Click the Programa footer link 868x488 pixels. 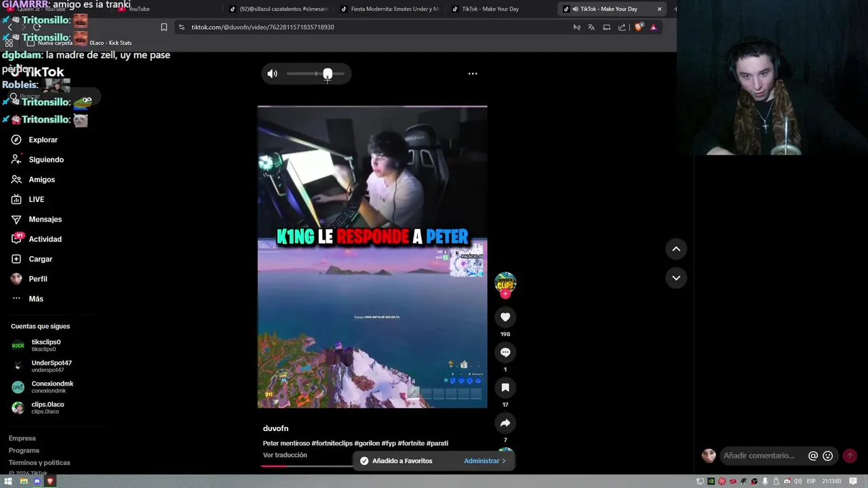click(24, 451)
